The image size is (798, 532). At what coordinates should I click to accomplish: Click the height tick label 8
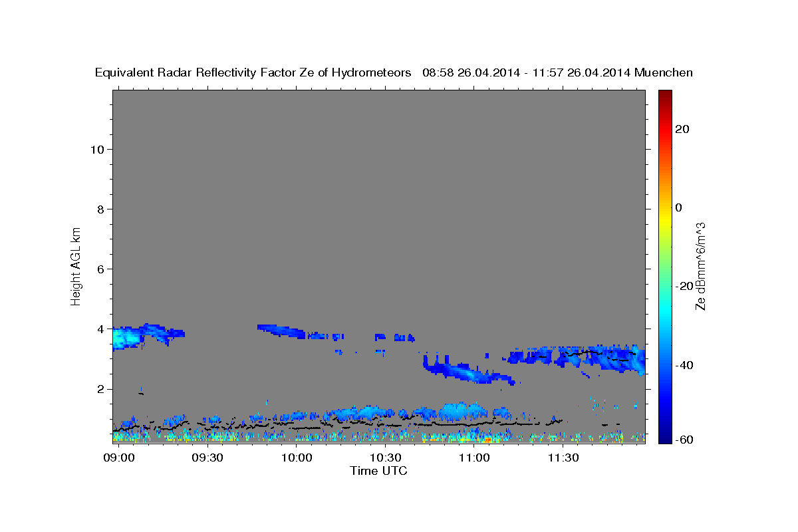click(x=101, y=209)
